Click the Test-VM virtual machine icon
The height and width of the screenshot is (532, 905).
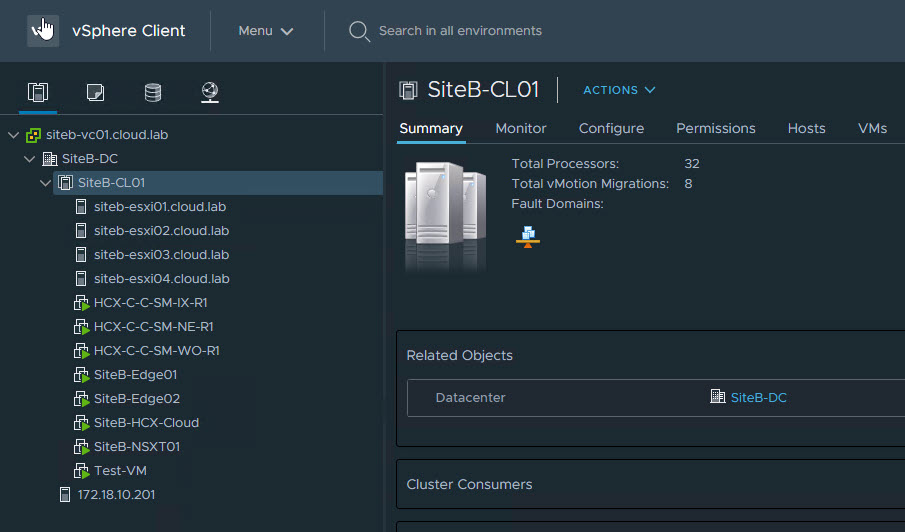pyautogui.click(x=82, y=471)
